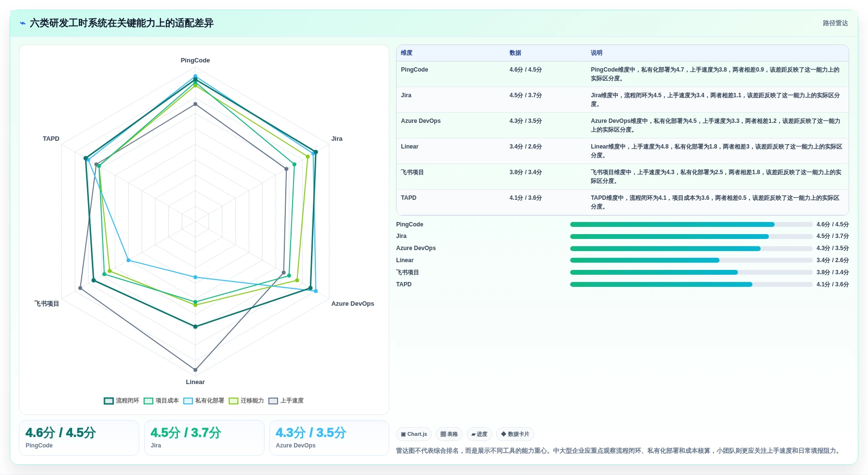Toggle the 上手速度 legend series
Screen dimensions: 868x475
[286, 401]
